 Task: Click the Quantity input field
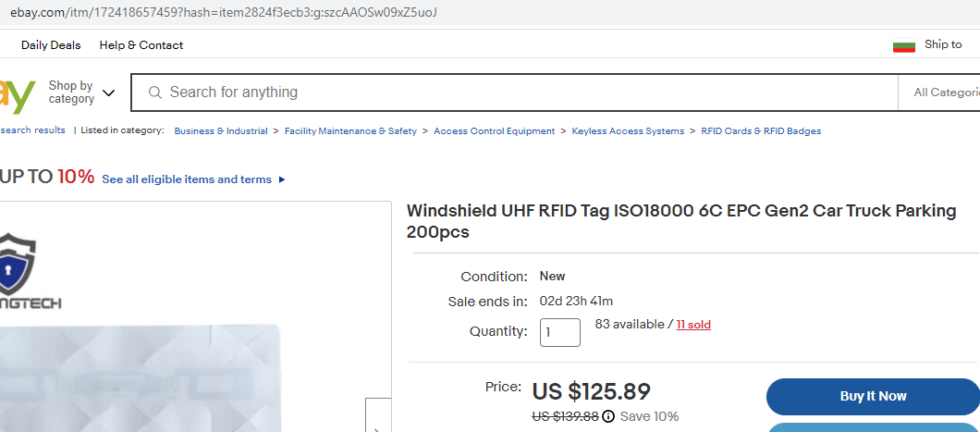pos(559,332)
